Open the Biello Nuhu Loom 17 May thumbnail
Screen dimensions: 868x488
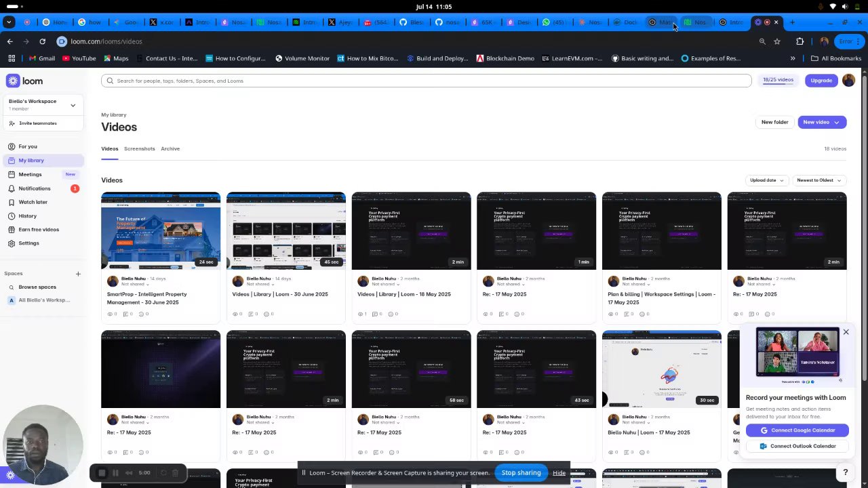[x=661, y=369]
